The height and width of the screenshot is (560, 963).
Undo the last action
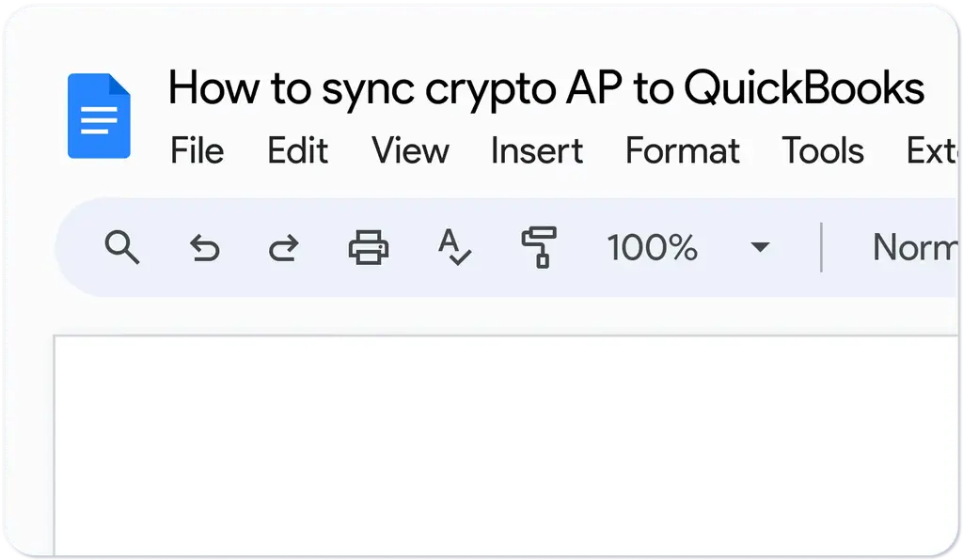tap(204, 248)
